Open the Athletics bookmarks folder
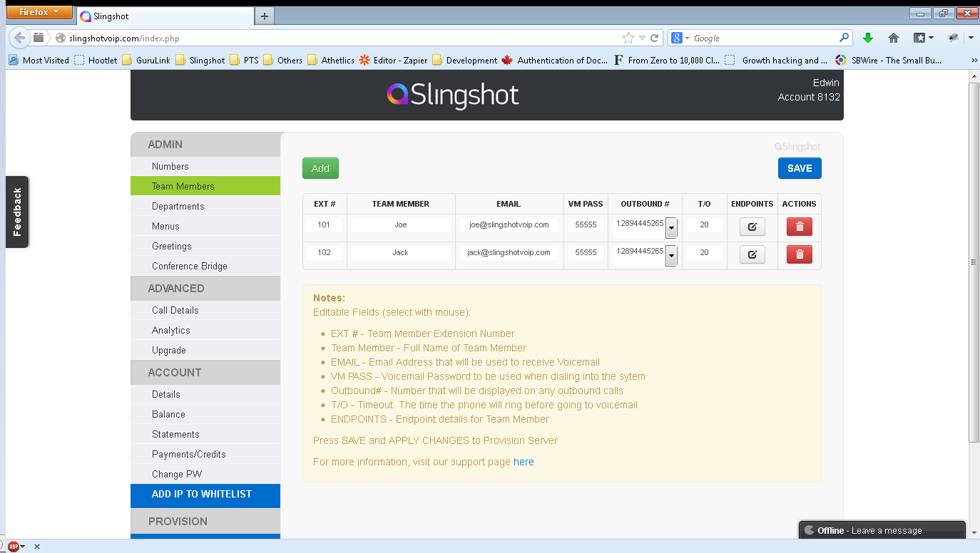 pyautogui.click(x=330, y=61)
